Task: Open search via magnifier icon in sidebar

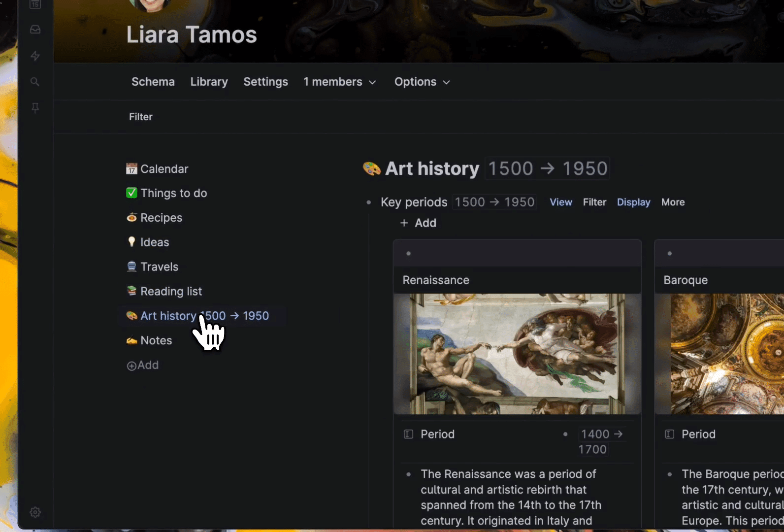Action: click(35, 82)
